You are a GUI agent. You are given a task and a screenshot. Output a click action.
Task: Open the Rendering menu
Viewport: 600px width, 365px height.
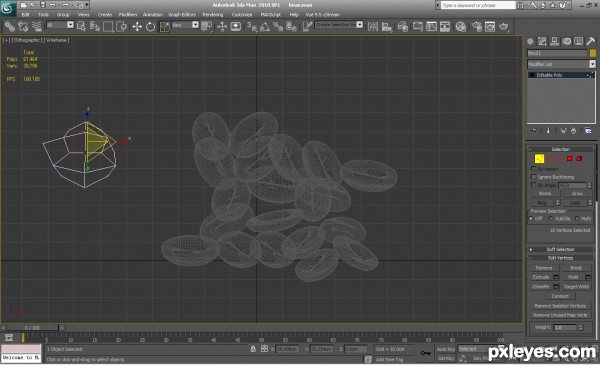click(x=213, y=15)
